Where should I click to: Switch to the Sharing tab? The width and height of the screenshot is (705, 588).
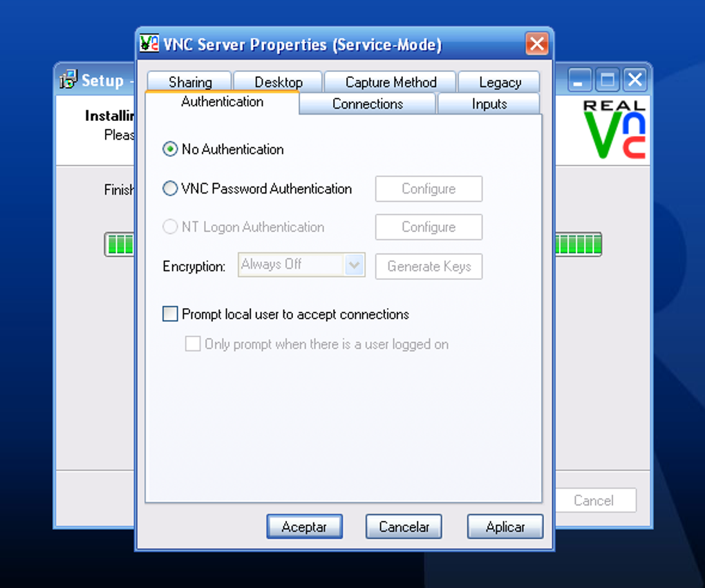coord(190,82)
